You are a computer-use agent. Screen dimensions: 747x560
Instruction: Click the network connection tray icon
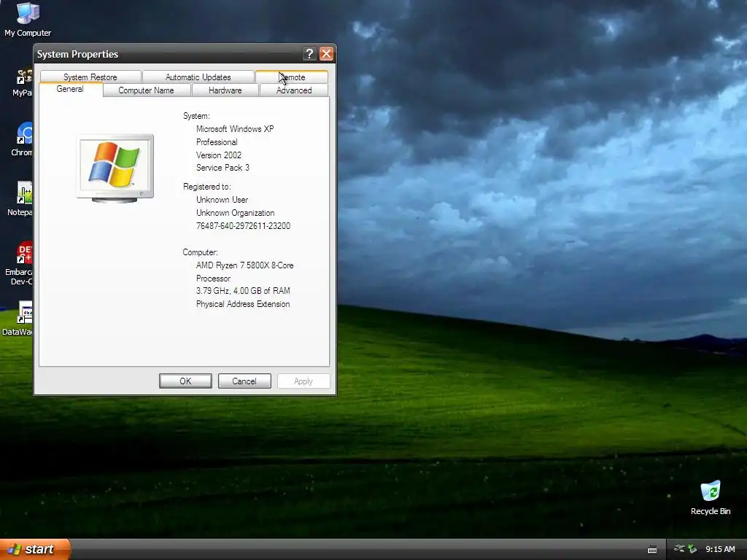(x=680, y=549)
